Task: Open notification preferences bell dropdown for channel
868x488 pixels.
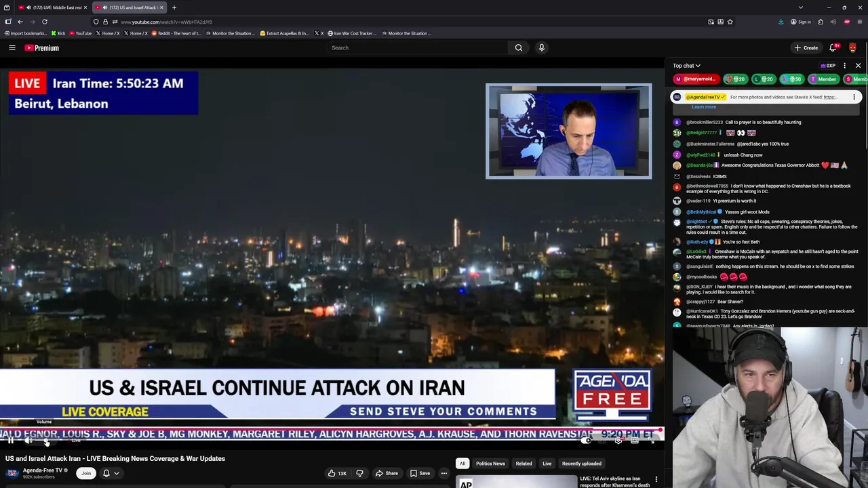Action: 111,473
